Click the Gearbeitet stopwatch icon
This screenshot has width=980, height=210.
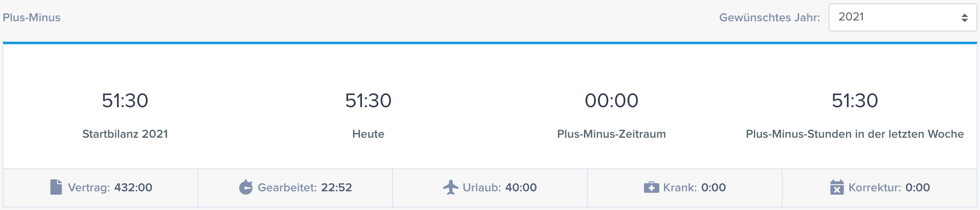(x=246, y=187)
